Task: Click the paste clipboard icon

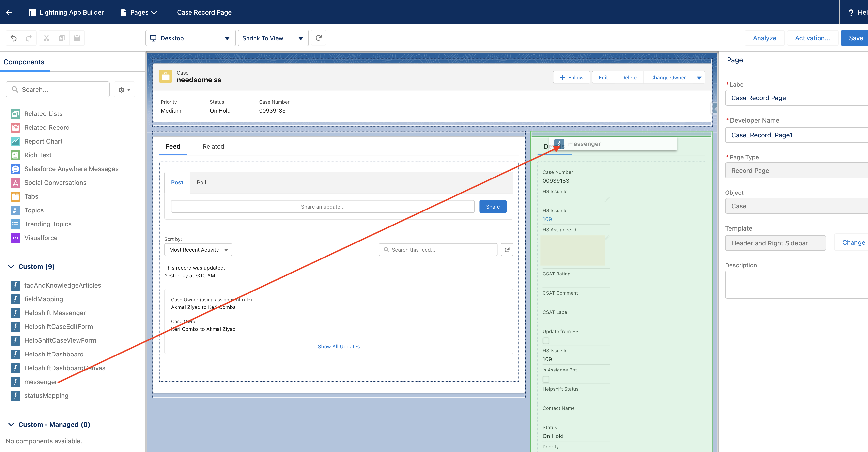Action: (77, 38)
